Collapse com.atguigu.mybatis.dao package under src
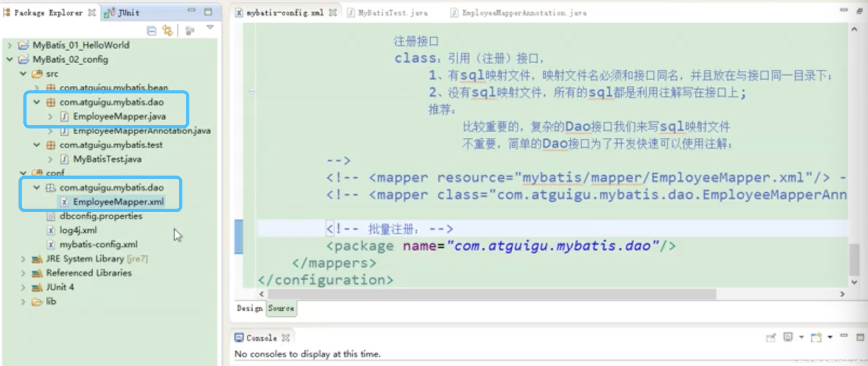 (37, 102)
